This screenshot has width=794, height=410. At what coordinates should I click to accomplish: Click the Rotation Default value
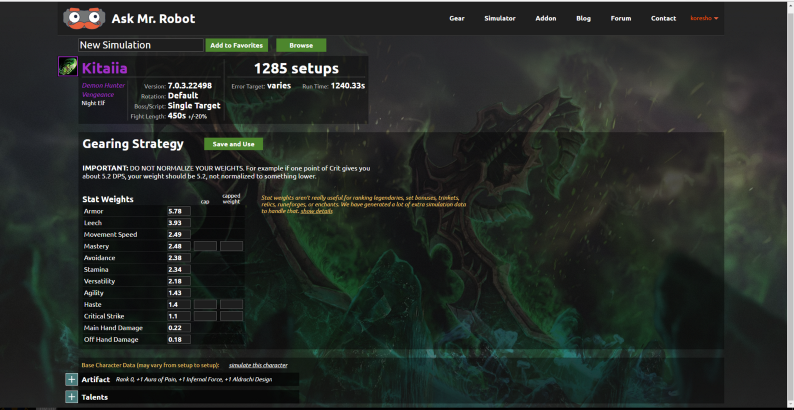point(183,96)
